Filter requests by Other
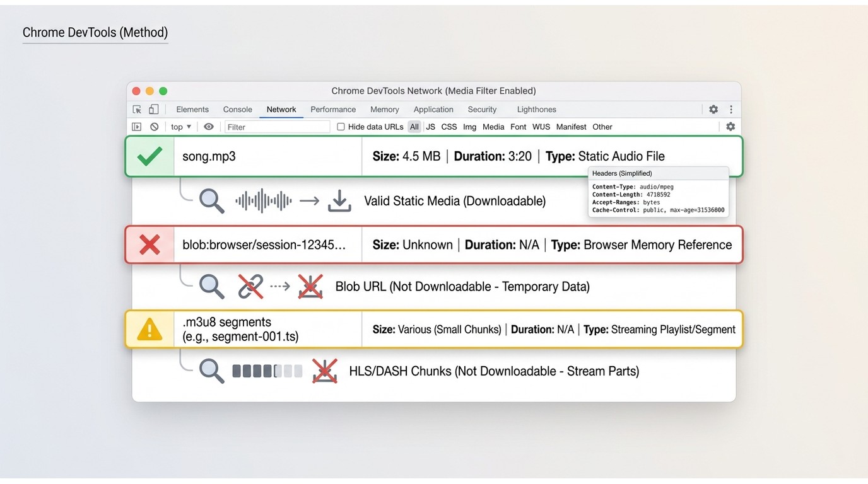This screenshot has height=484, width=868. click(602, 127)
